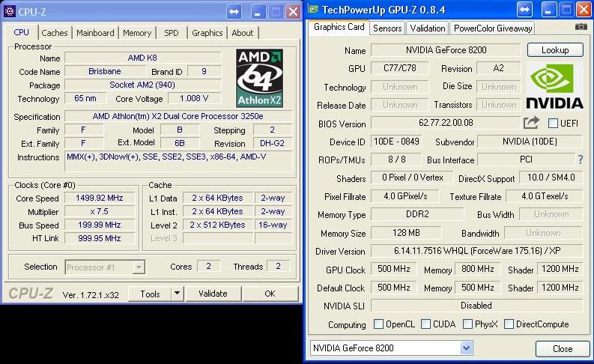Click the Code Name value Brisbane

(x=105, y=71)
